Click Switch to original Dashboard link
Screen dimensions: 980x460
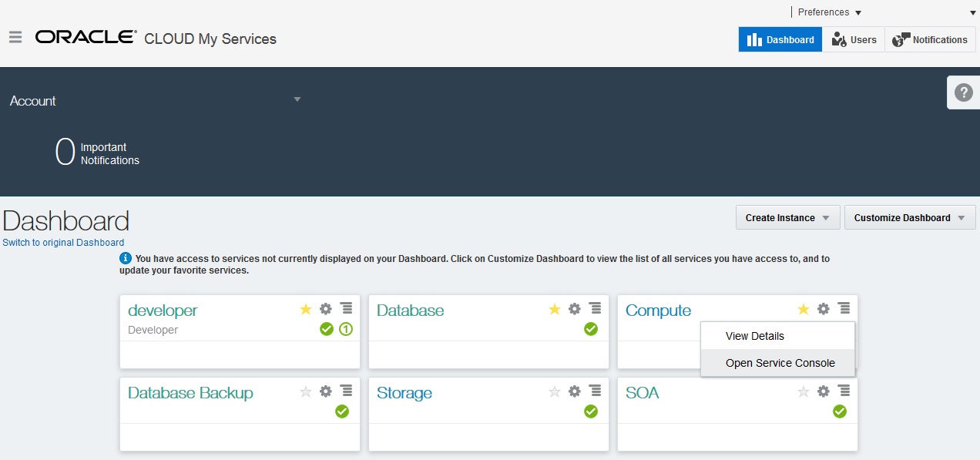(x=64, y=241)
